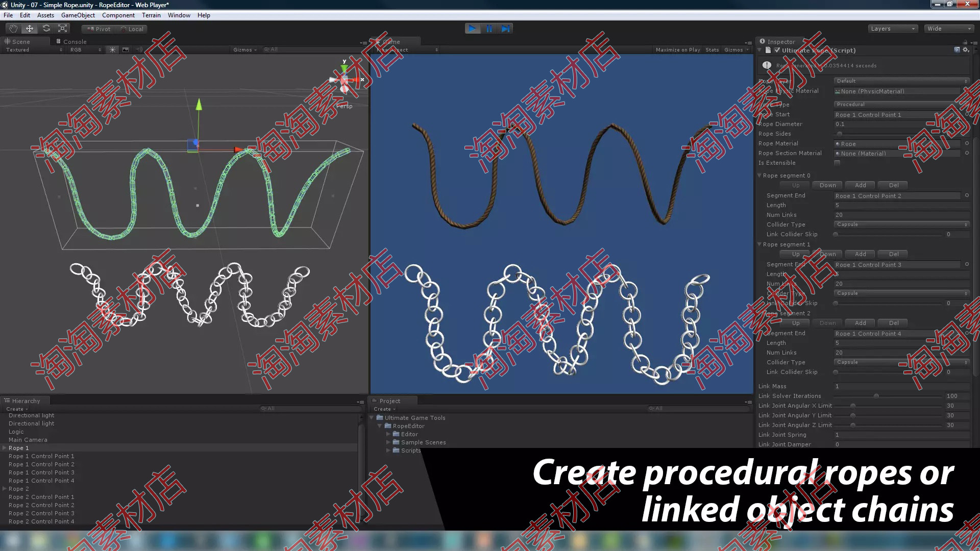Click the Play button to run scene

[473, 28]
